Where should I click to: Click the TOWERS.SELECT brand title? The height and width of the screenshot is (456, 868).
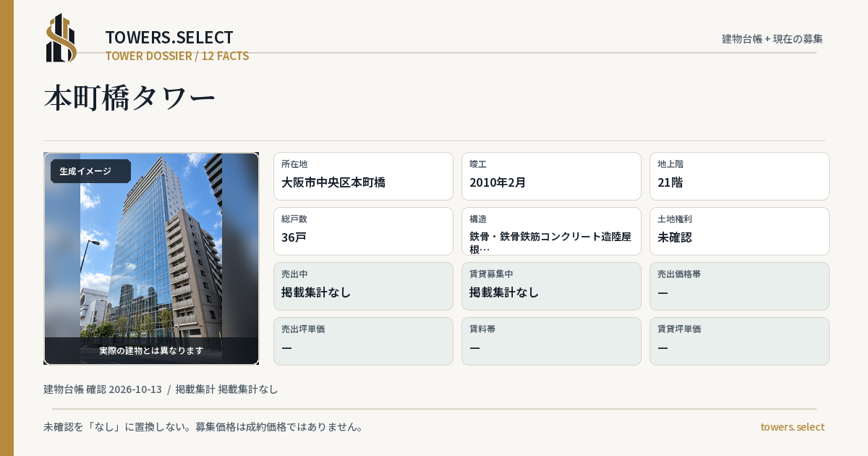point(169,38)
